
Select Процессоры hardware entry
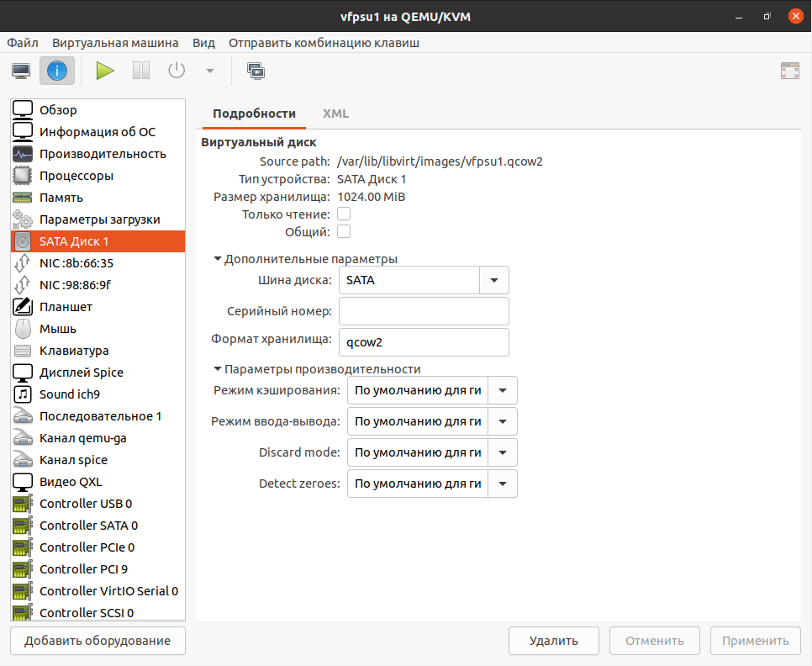coord(98,176)
